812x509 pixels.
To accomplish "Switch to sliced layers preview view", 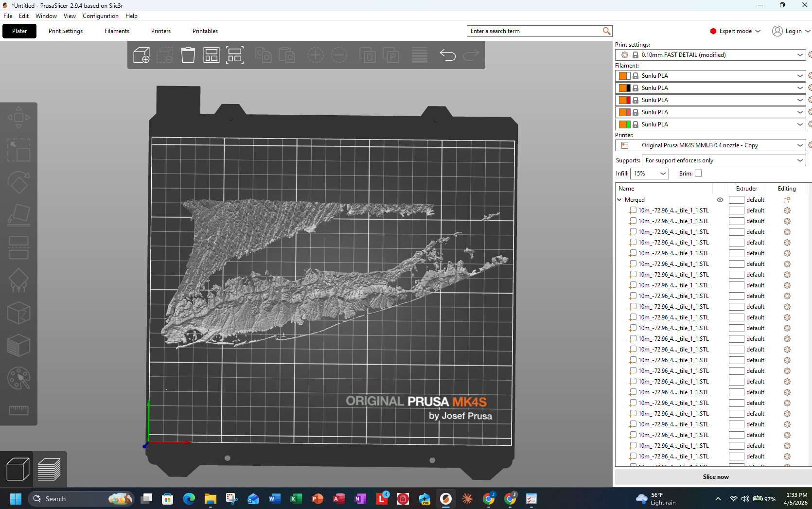I will coord(49,470).
